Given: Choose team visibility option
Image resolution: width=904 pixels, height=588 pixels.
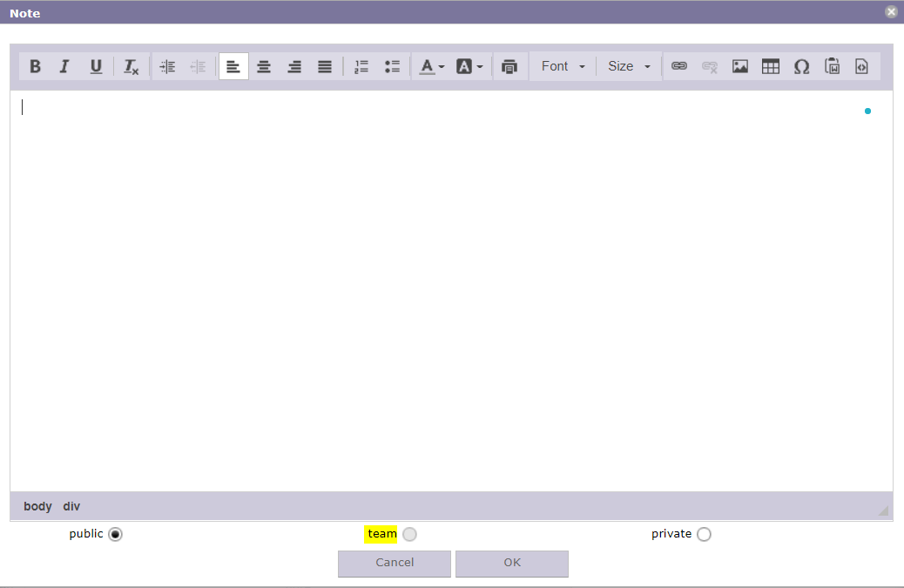Looking at the screenshot, I should click(409, 534).
